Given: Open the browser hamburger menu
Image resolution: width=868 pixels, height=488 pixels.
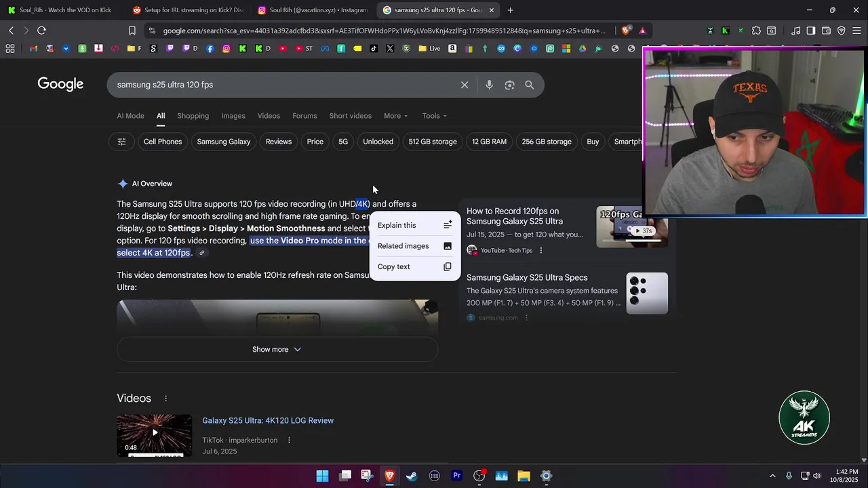Looking at the screenshot, I should (x=856, y=30).
